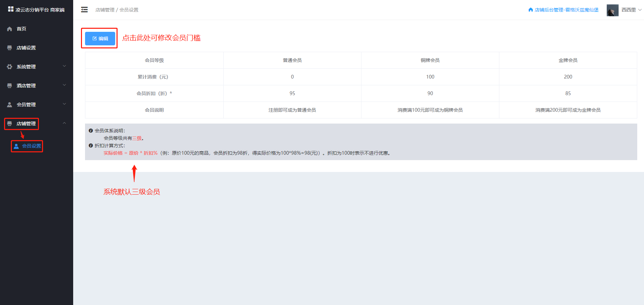Open the 西西里 user dropdown arrow
The height and width of the screenshot is (305, 644).
(x=640, y=10)
